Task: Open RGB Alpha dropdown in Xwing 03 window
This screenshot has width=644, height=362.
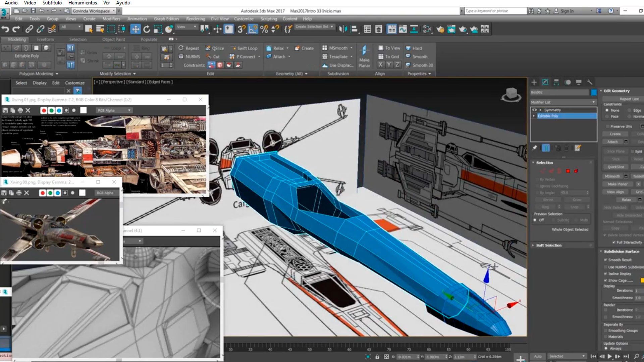Action: pos(114,110)
